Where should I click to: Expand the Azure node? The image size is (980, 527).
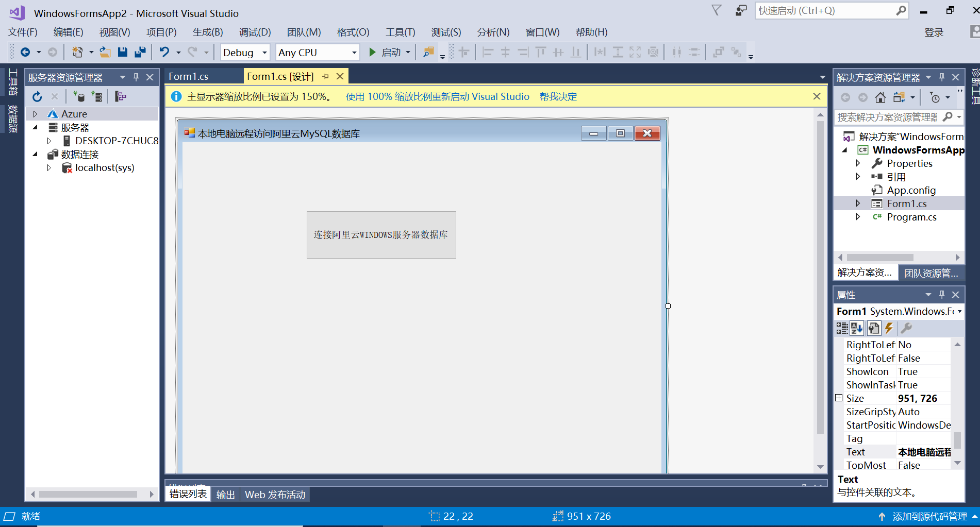pyautogui.click(x=35, y=114)
